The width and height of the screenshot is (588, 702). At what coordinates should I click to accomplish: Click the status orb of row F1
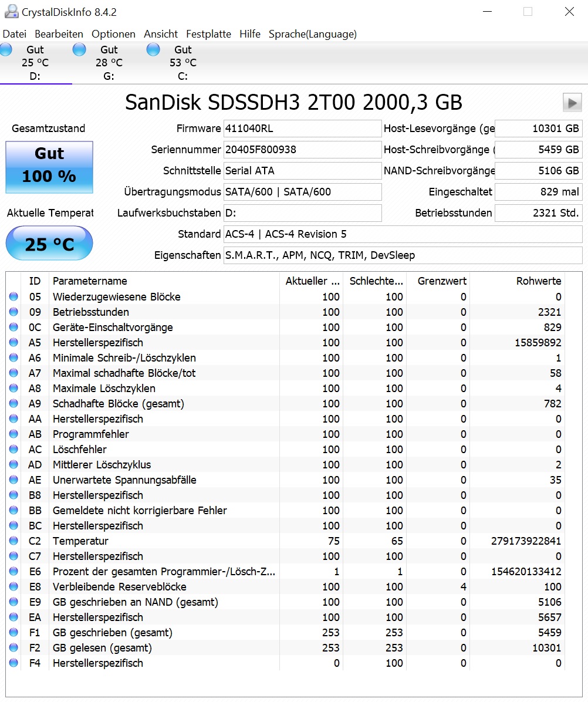[x=14, y=632]
